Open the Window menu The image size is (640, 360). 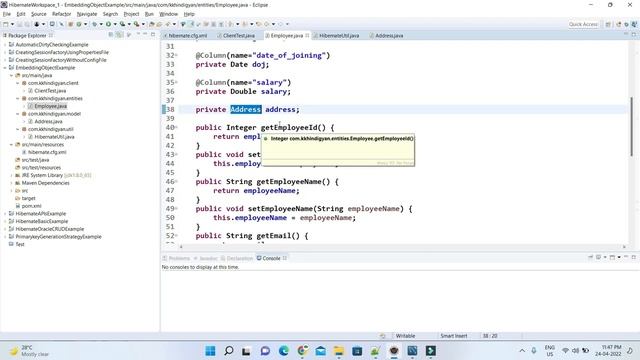tap(168, 14)
